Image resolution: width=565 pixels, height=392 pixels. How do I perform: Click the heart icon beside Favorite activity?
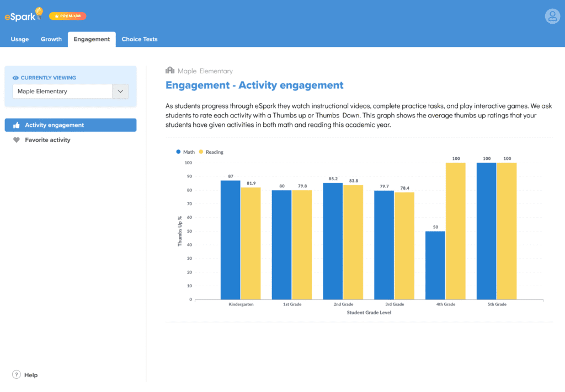[16, 140]
